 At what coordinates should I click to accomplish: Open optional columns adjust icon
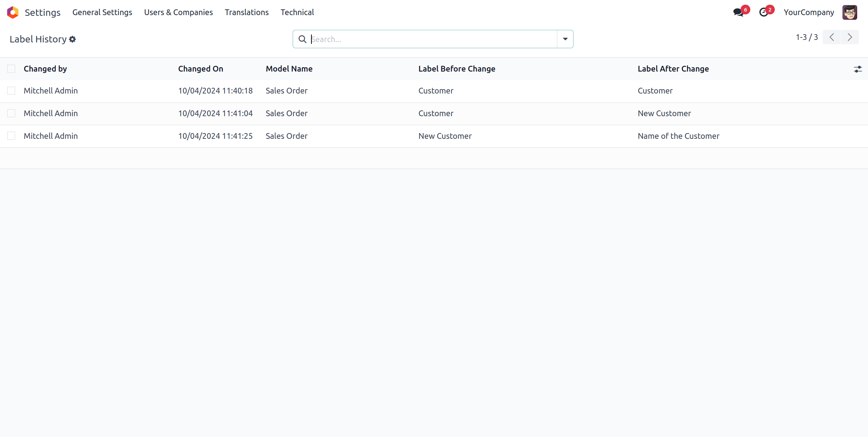pyautogui.click(x=858, y=69)
